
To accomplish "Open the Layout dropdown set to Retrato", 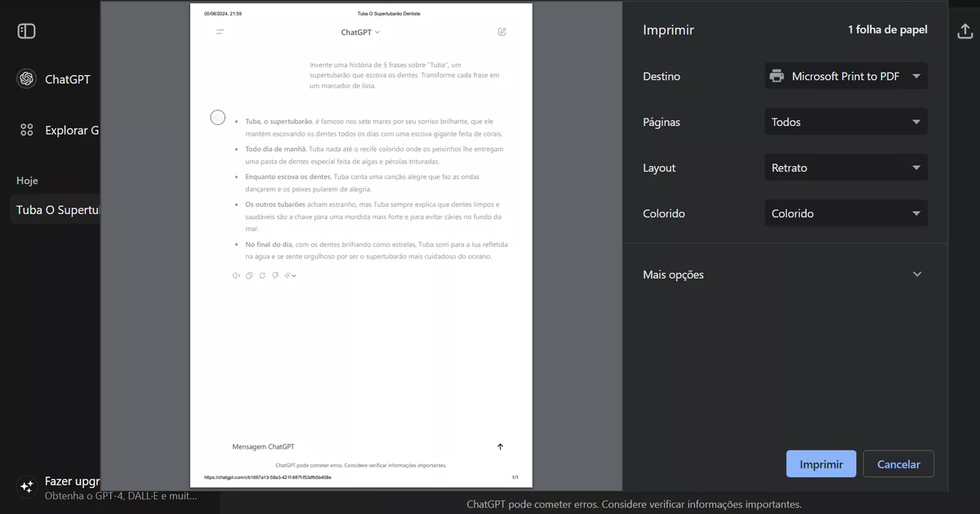I will [x=846, y=168].
